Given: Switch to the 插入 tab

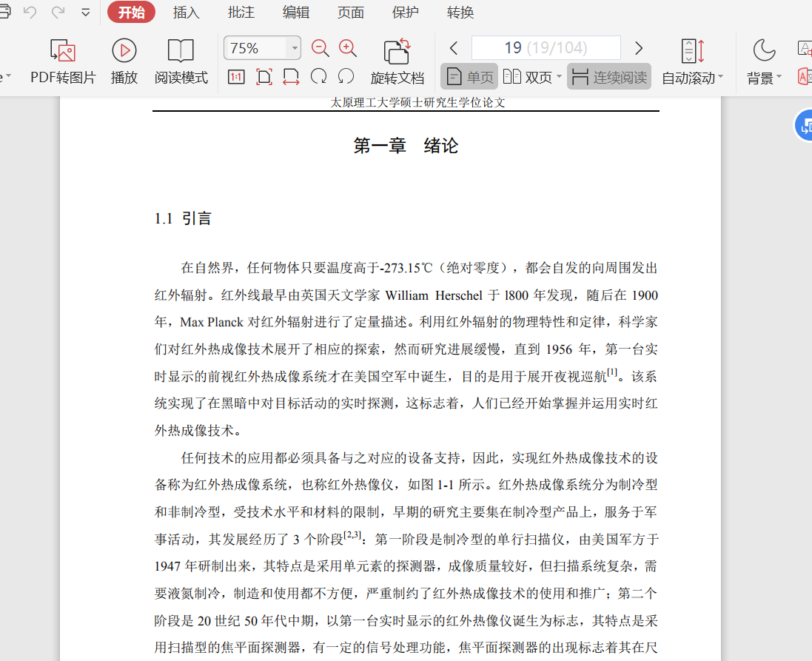Looking at the screenshot, I should click(x=186, y=12).
